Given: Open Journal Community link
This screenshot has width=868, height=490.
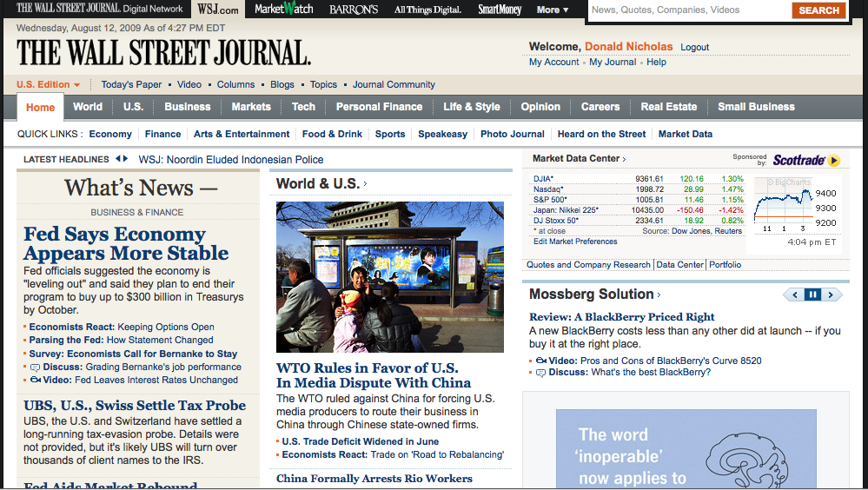Looking at the screenshot, I should click(x=394, y=85).
